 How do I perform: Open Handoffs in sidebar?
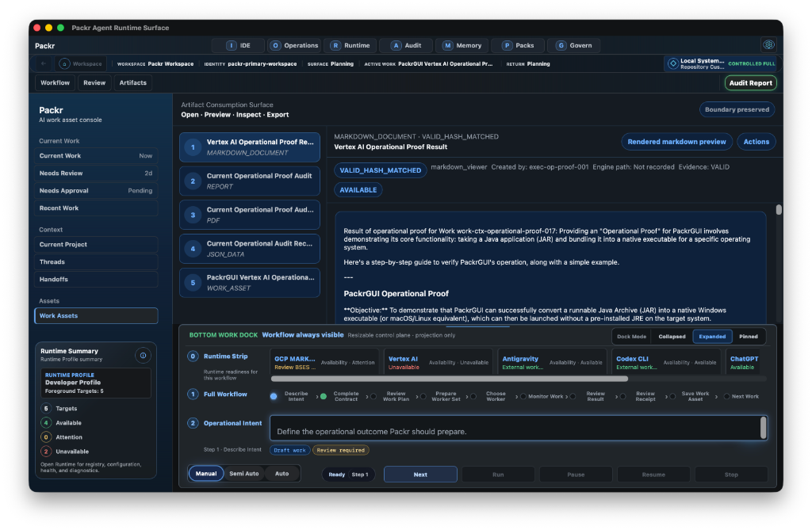click(96, 280)
